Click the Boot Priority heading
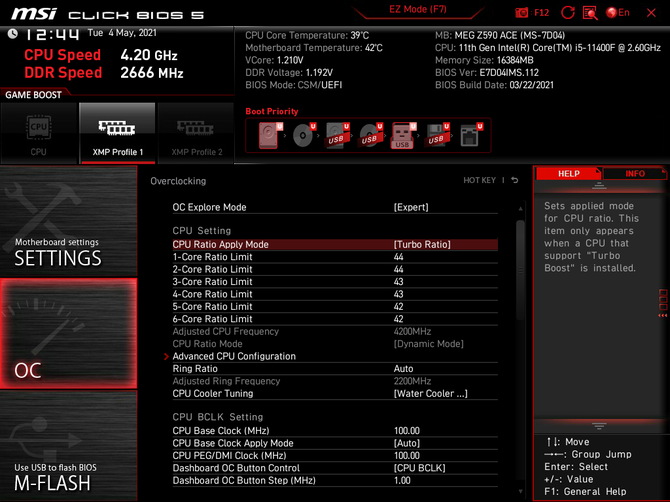Screen dimensions: 670x502 (272, 111)
